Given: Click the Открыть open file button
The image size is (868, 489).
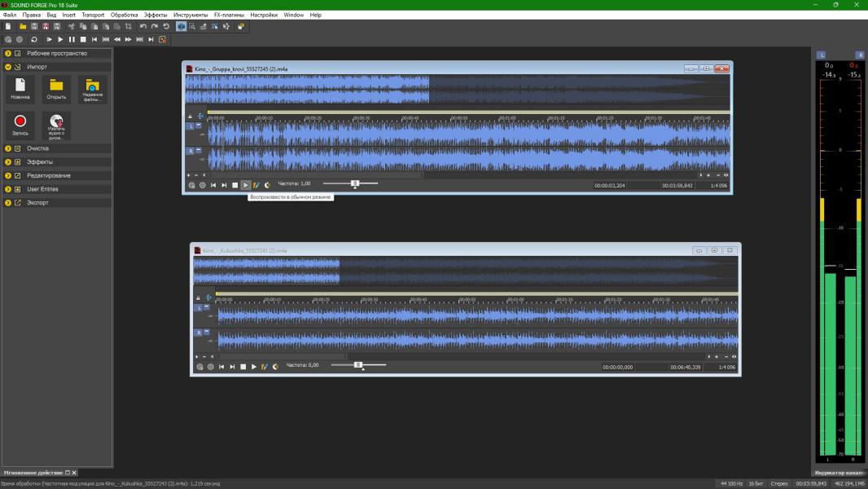Looking at the screenshot, I should [56, 88].
